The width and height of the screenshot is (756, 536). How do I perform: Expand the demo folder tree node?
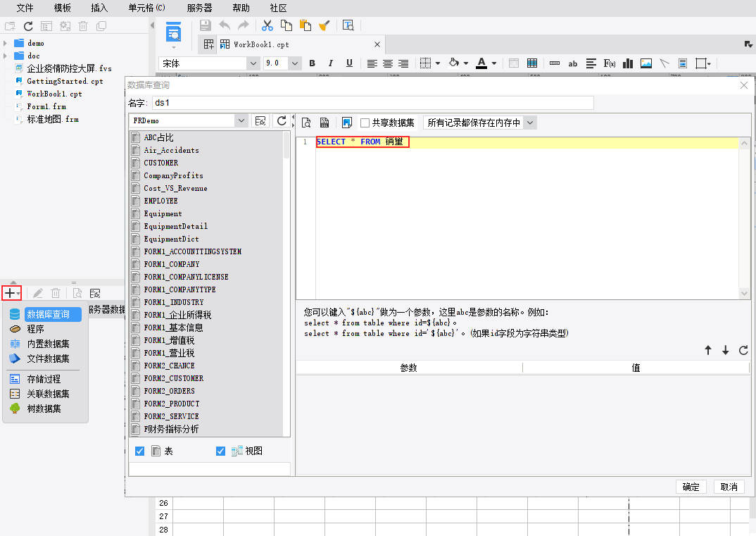(x=6, y=43)
